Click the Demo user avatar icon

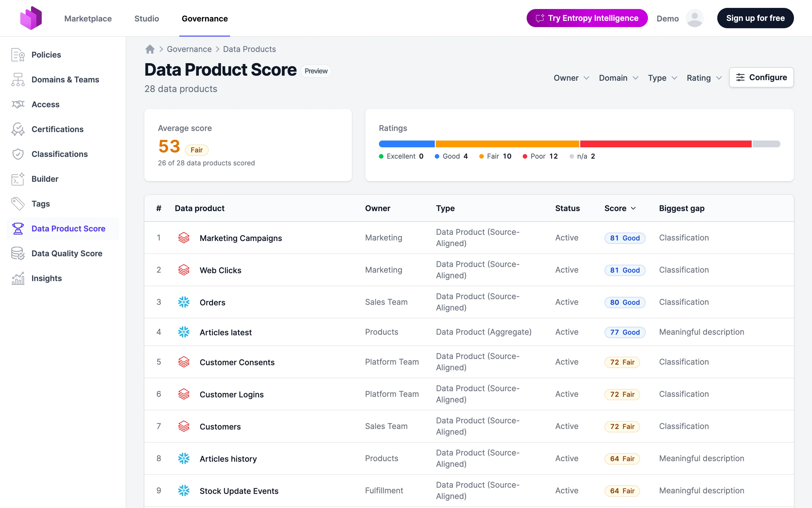point(694,18)
